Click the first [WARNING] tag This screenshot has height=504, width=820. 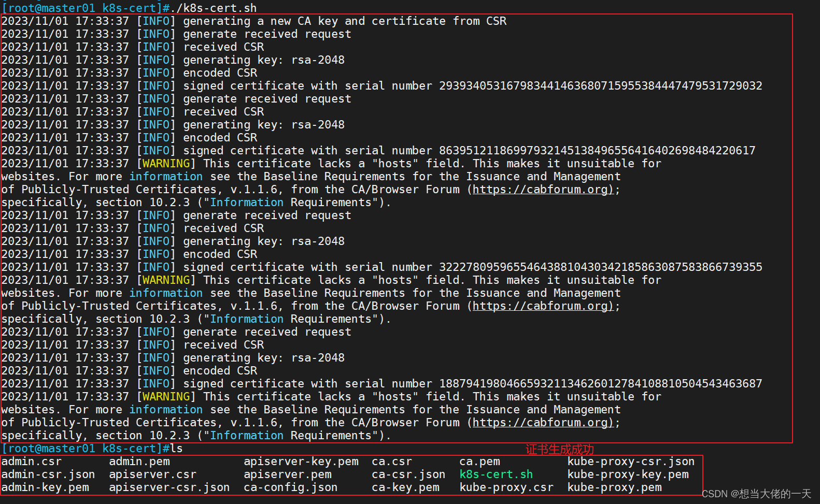click(x=166, y=164)
